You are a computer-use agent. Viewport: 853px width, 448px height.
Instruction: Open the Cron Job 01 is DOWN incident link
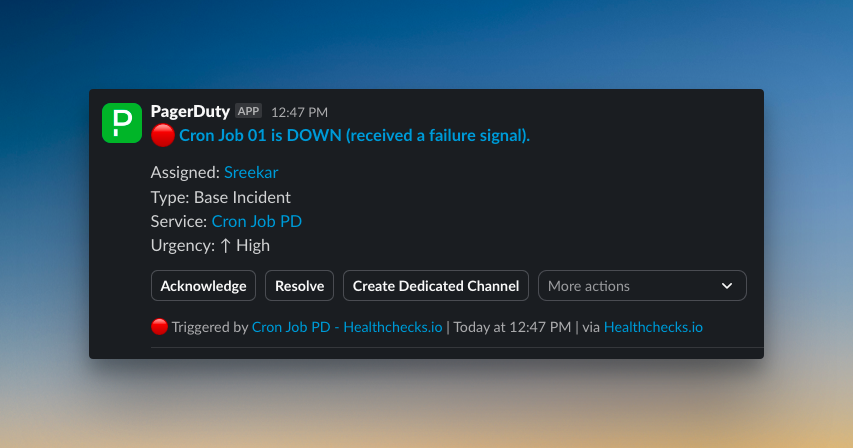point(354,135)
